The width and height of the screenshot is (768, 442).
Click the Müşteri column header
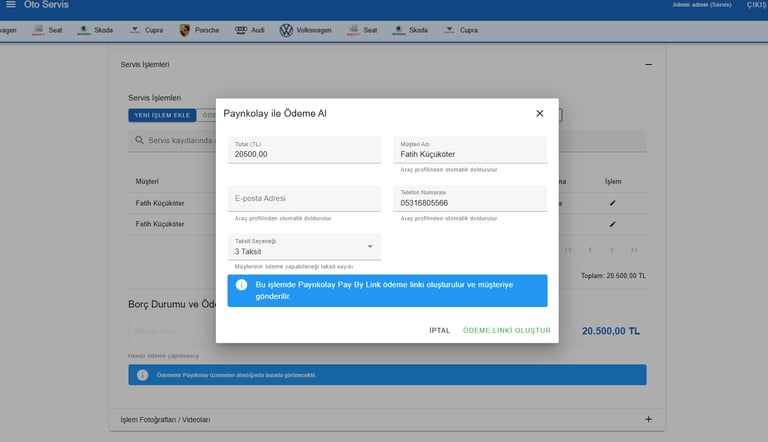pos(147,181)
